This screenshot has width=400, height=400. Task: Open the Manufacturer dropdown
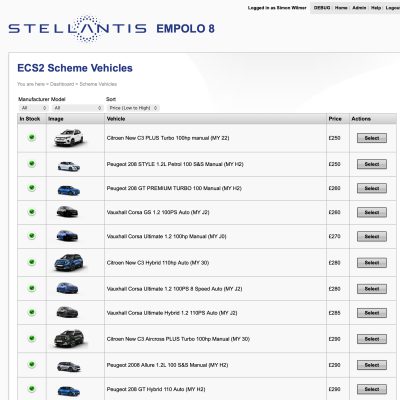[x=33, y=108]
